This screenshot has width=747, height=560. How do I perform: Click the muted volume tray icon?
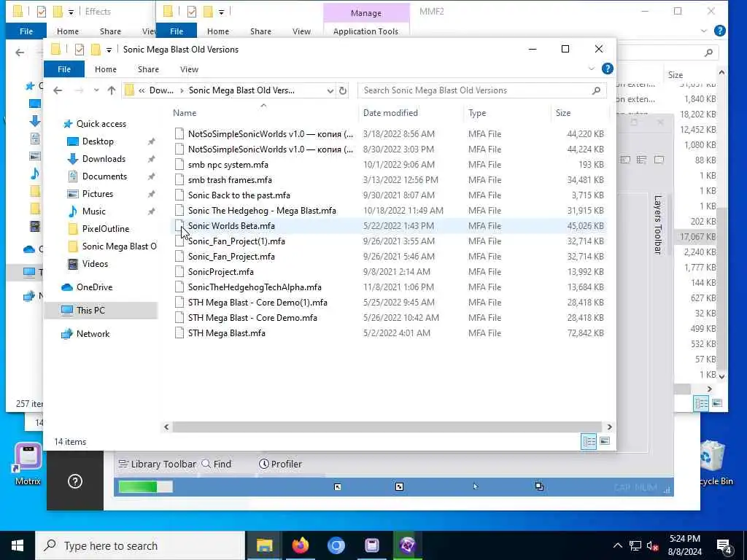pos(652,546)
